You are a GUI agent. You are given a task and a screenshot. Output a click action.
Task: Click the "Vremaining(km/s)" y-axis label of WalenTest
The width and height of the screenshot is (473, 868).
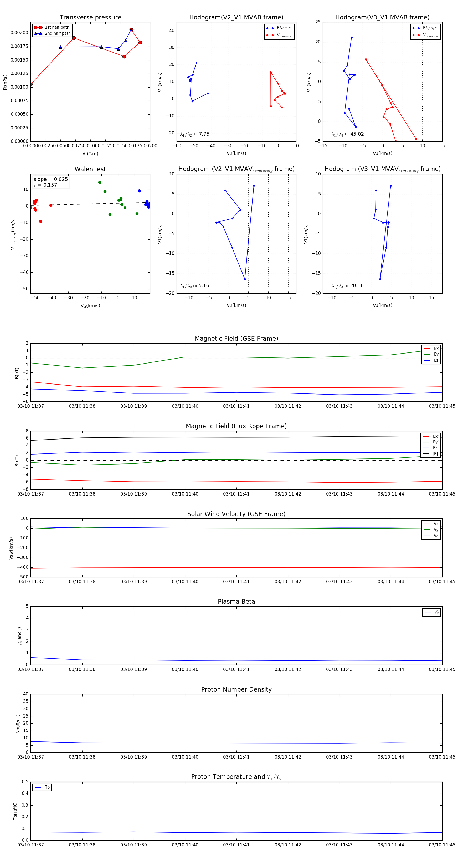click(x=13, y=234)
